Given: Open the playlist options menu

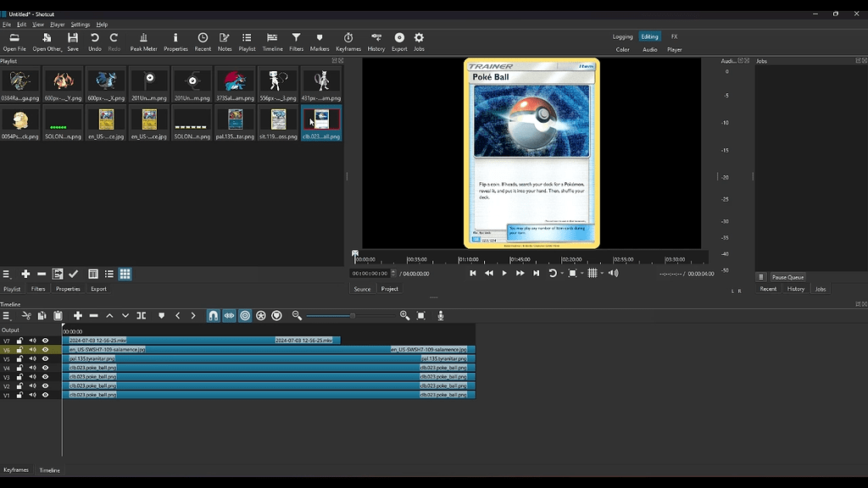Looking at the screenshot, I should 6,274.
